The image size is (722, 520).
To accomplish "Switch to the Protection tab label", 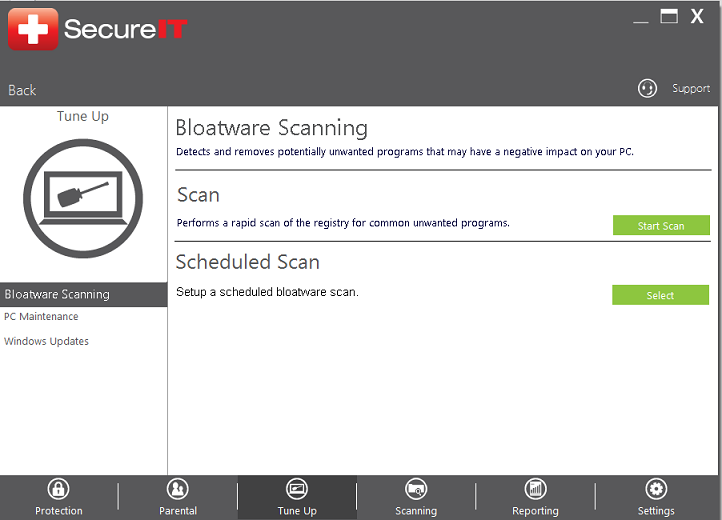I will [x=59, y=511].
